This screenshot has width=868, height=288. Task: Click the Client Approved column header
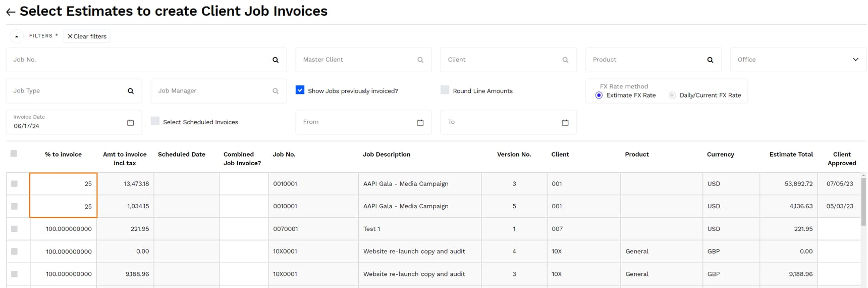click(842, 159)
